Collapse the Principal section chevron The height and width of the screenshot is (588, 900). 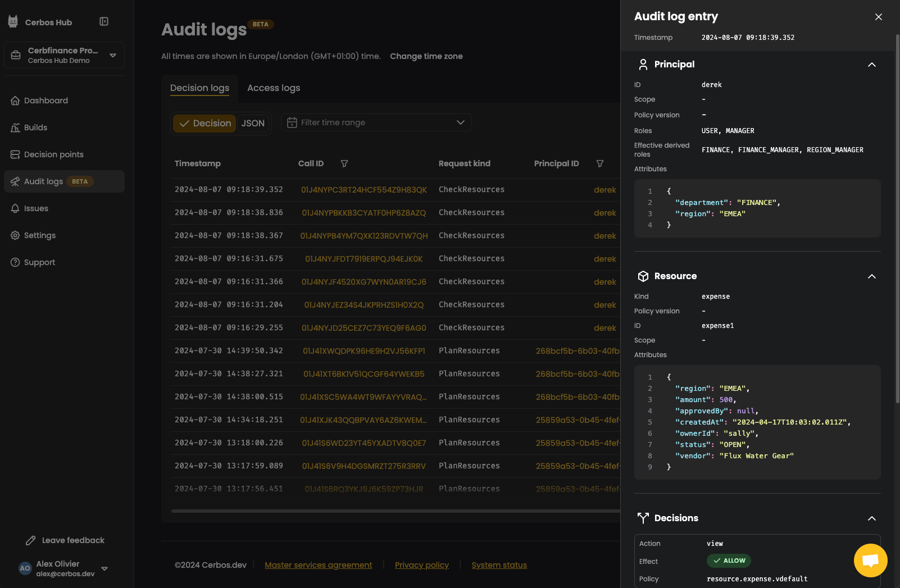pos(872,65)
